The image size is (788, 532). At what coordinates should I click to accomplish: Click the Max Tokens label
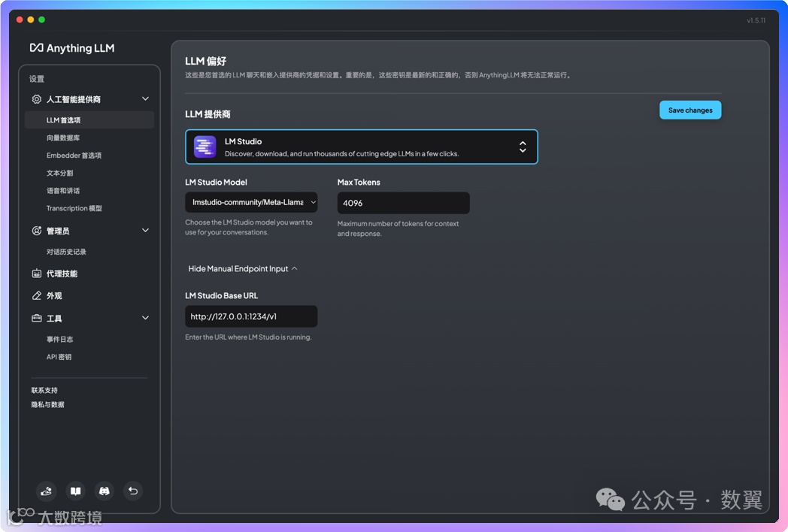pyautogui.click(x=359, y=182)
